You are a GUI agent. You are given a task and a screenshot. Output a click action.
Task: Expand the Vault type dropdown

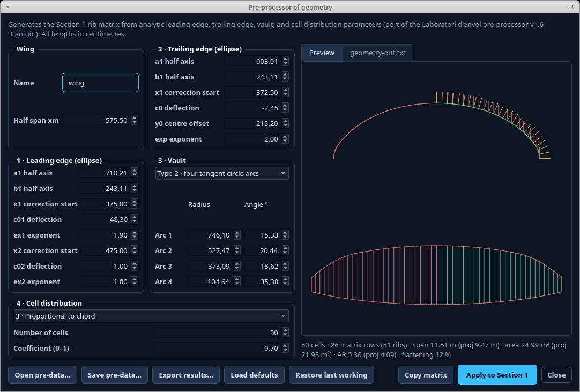pyautogui.click(x=222, y=173)
